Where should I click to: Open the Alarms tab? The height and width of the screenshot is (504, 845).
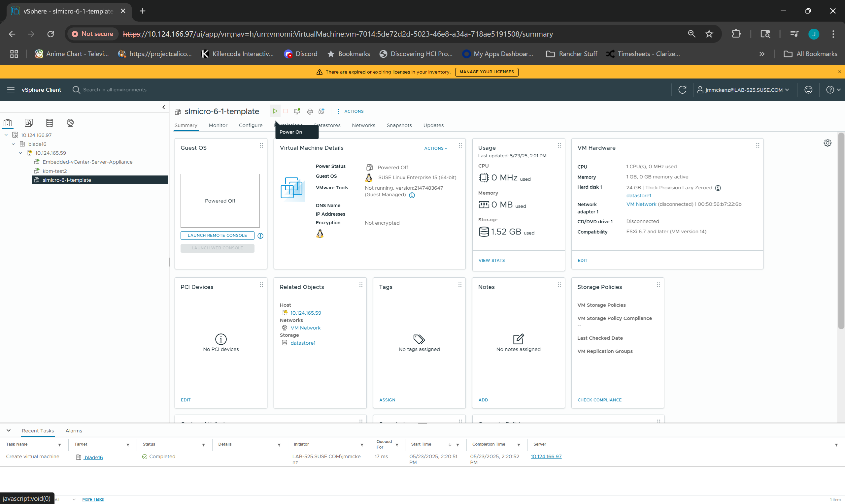(74, 431)
